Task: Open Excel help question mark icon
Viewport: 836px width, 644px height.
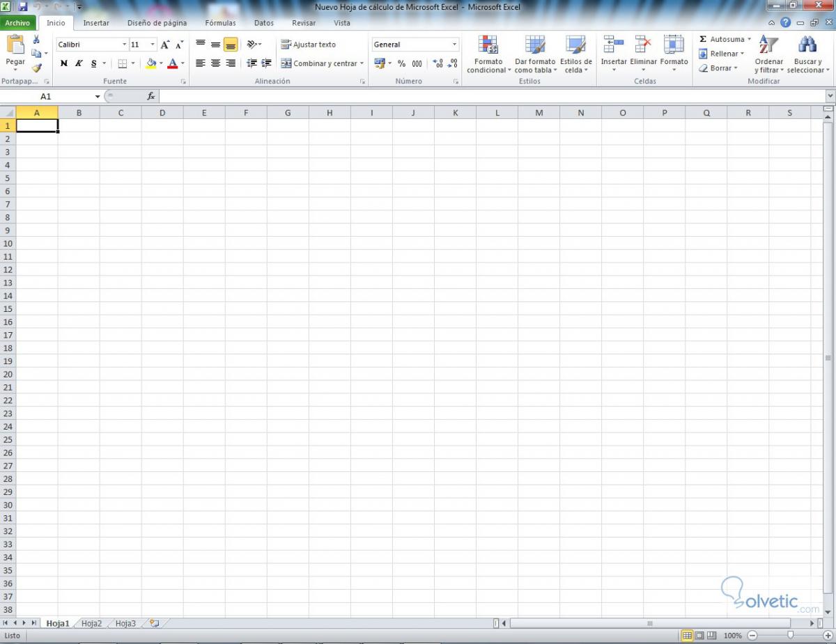Action: click(786, 23)
